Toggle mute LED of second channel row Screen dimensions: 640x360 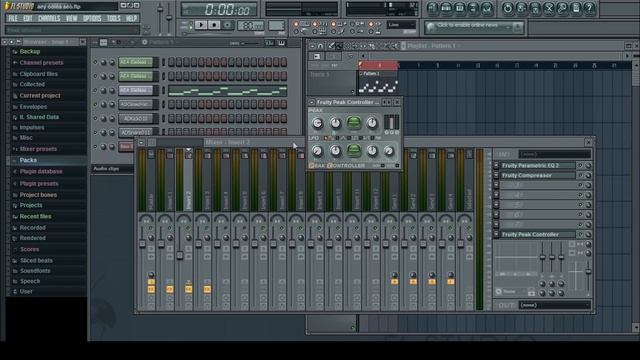pyautogui.click(x=95, y=76)
